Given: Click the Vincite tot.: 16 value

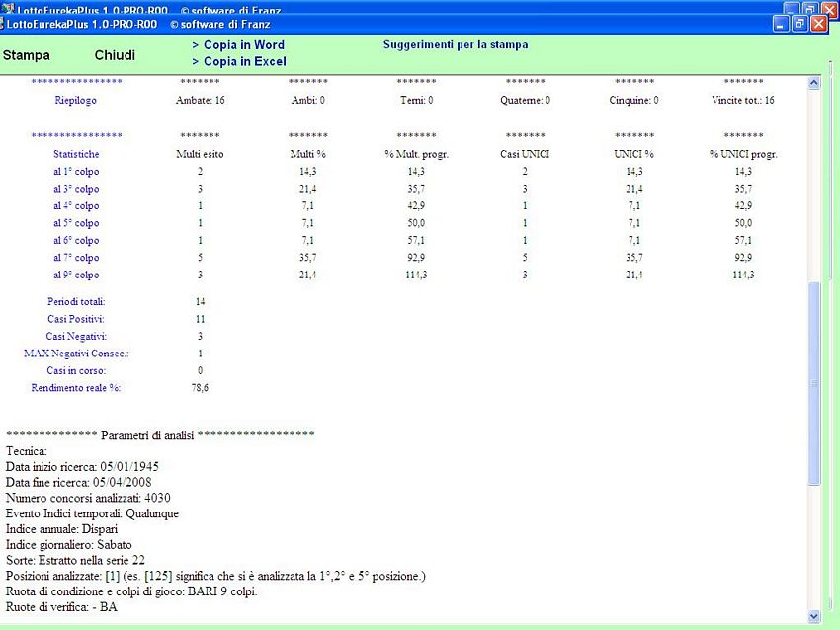Looking at the screenshot, I should (x=743, y=100).
